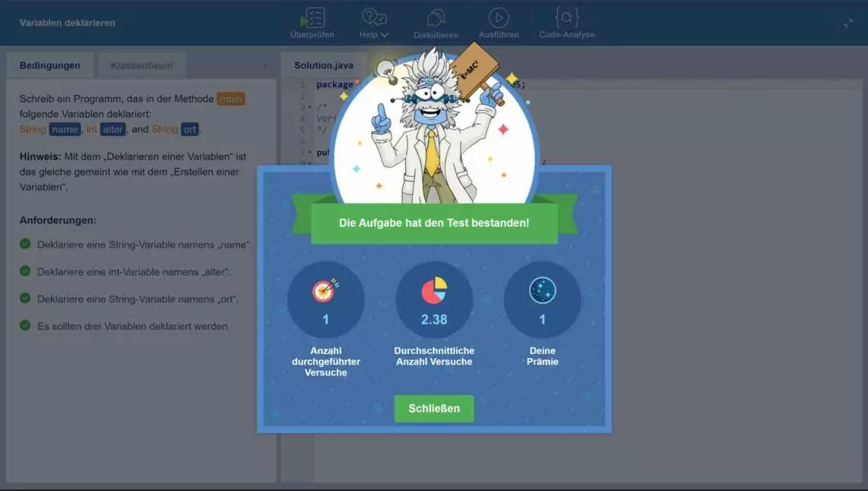
Task: Open the Diskutieren toolbar icon
Action: pos(436,24)
